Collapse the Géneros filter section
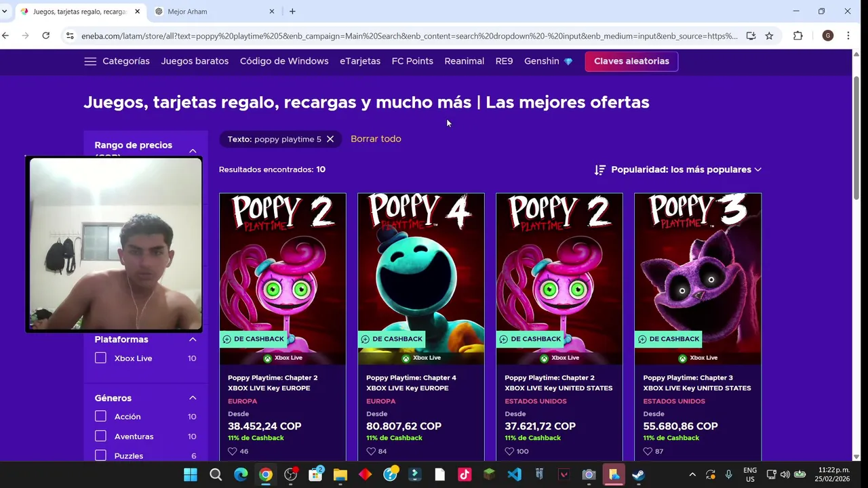The height and width of the screenshot is (488, 868). (x=193, y=398)
